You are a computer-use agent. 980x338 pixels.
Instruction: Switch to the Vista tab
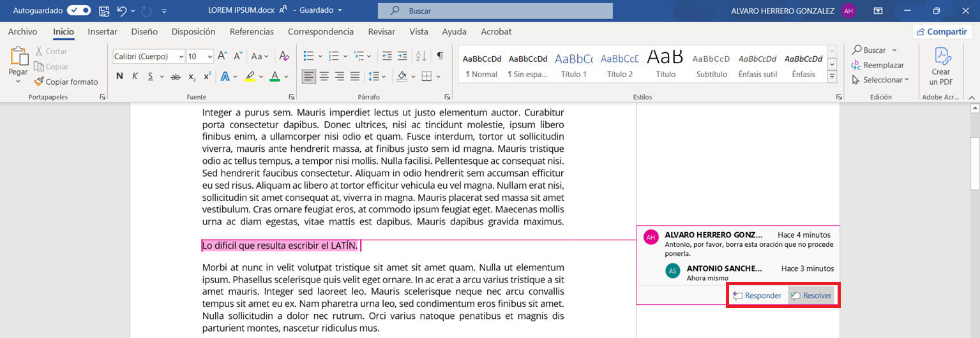[x=419, y=31]
